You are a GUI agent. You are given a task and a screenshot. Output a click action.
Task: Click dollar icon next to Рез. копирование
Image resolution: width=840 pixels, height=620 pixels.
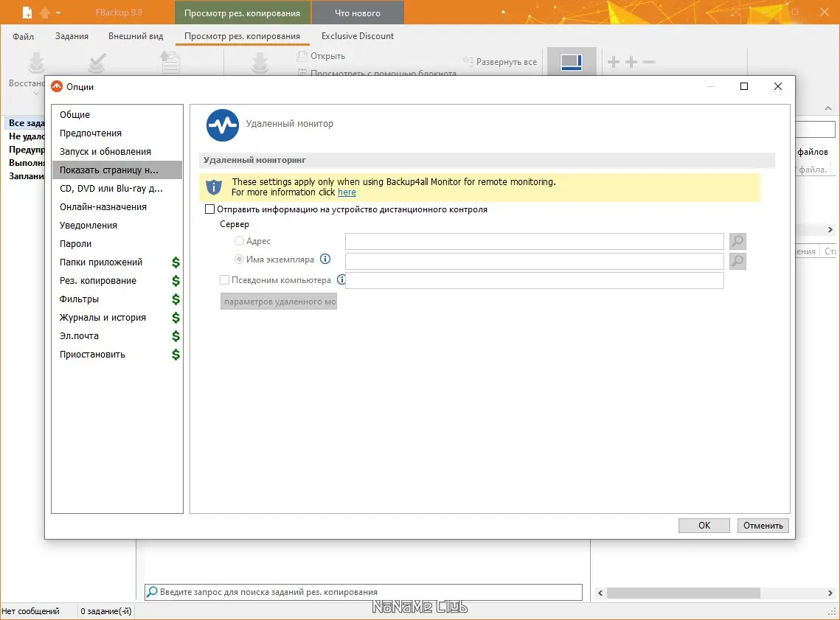[x=176, y=281]
